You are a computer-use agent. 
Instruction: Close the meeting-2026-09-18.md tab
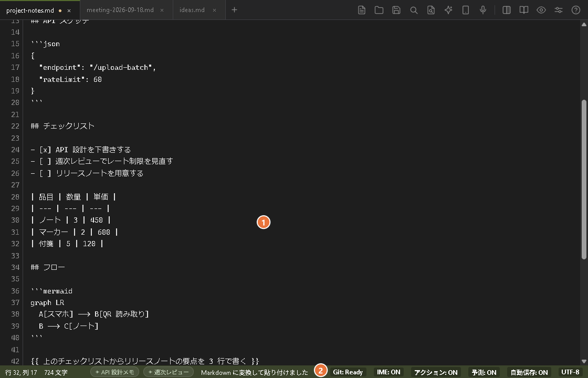pos(162,10)
